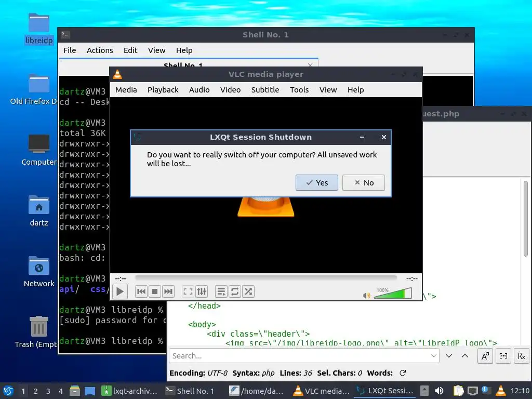
Task: Find previous match with up chevron
Action: tap(465, 355)
